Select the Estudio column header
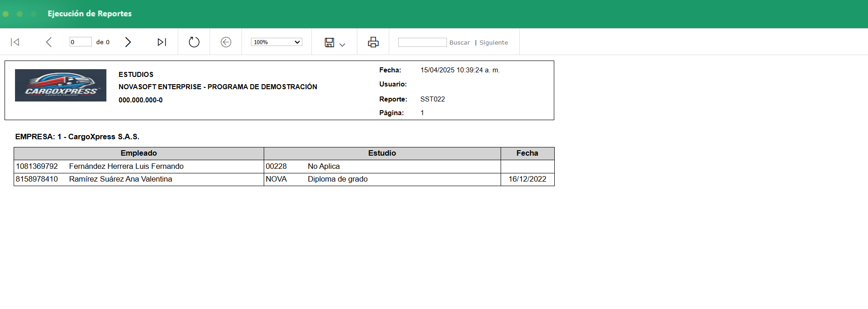 (382, 153)
